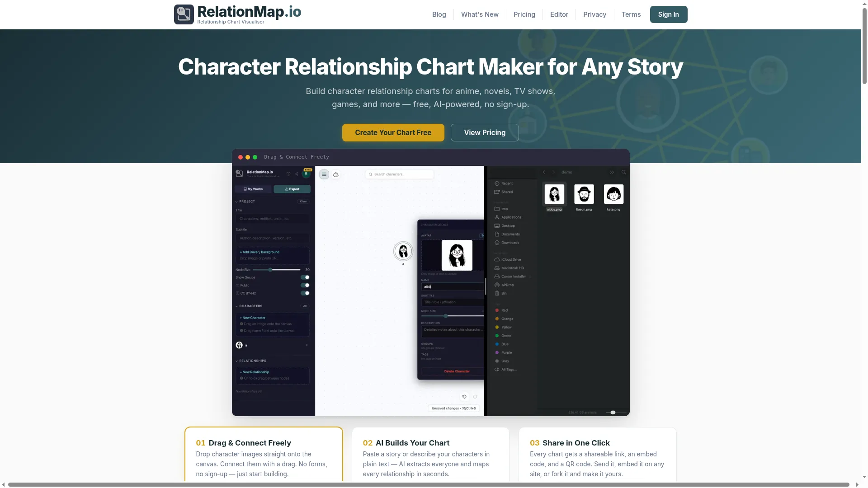868x488 pixels.
Task: Click the Clear button in PROJECT section
Action: [x=303, y=202]
